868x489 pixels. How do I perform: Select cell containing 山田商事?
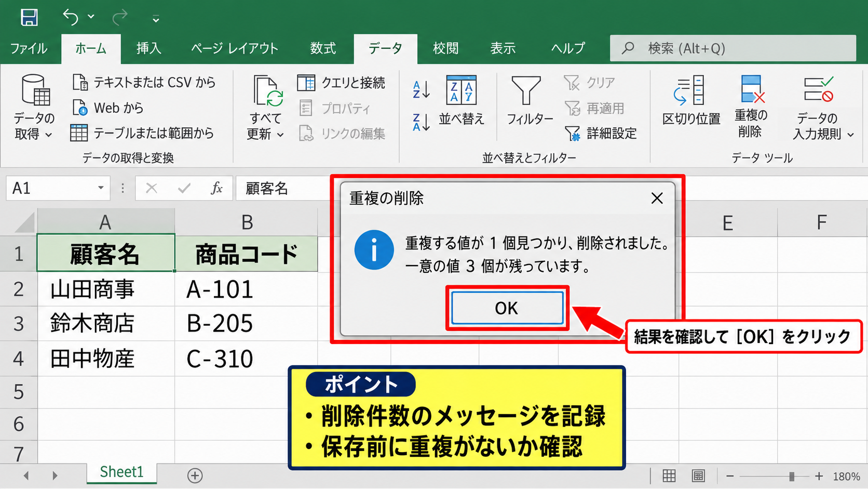coord(106,289)
